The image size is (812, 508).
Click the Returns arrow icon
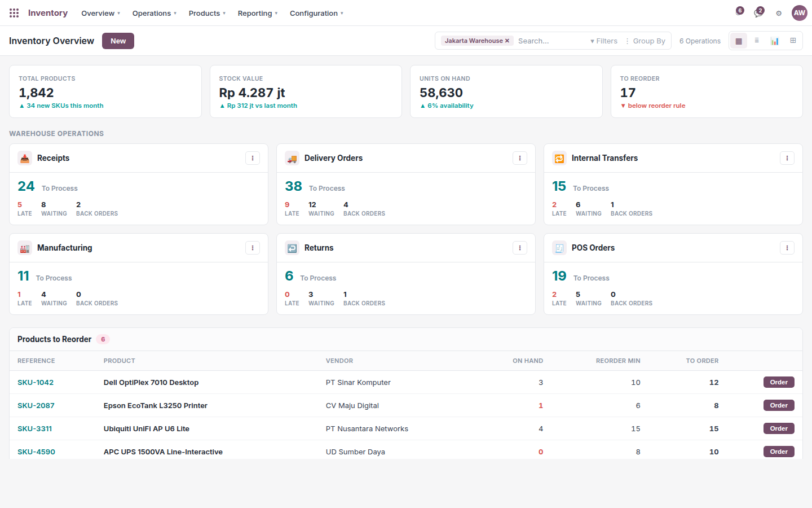(x=292, y=248)
